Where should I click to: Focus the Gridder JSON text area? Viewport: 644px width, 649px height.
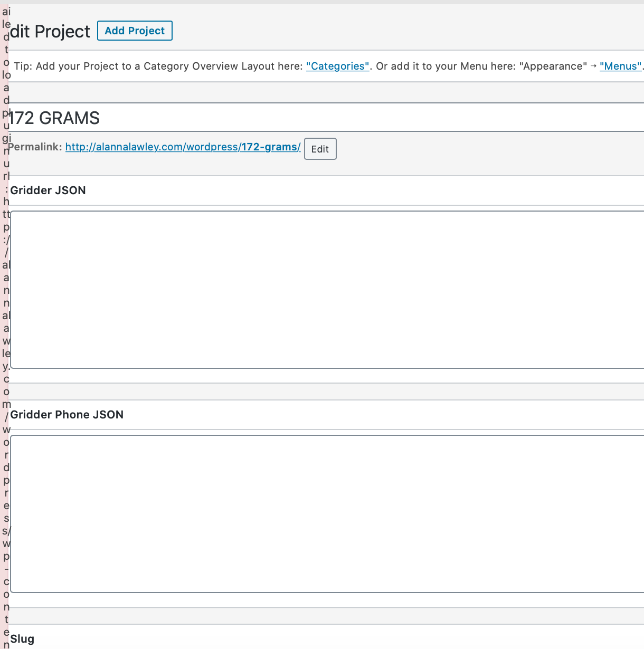coord(327,289)
